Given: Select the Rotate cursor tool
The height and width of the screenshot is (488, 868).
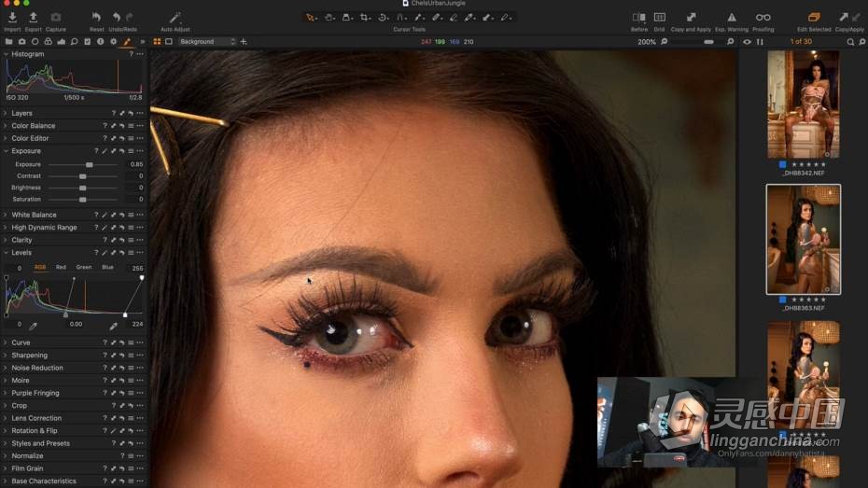Looking at the screenshot, I should [x=383, y=18].
